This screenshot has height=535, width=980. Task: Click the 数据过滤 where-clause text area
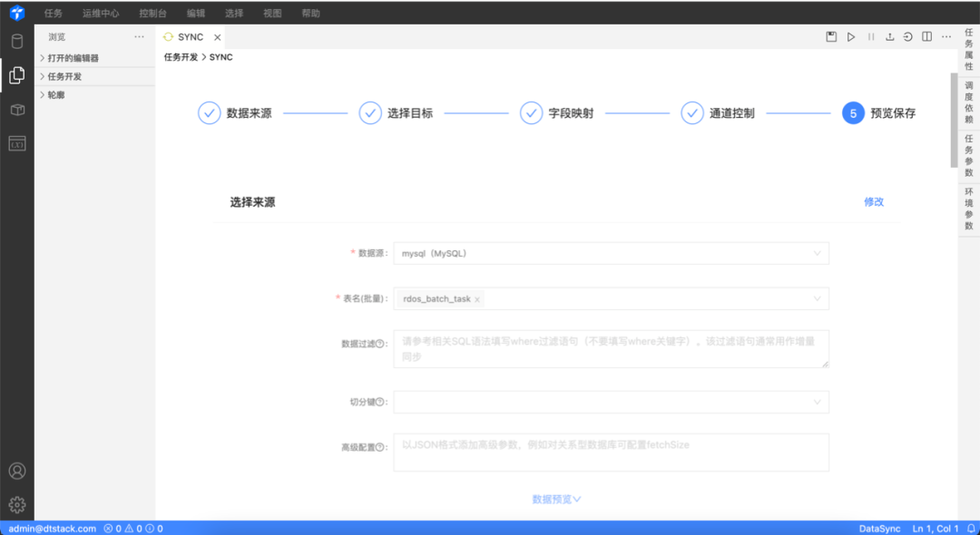point(612,349)
